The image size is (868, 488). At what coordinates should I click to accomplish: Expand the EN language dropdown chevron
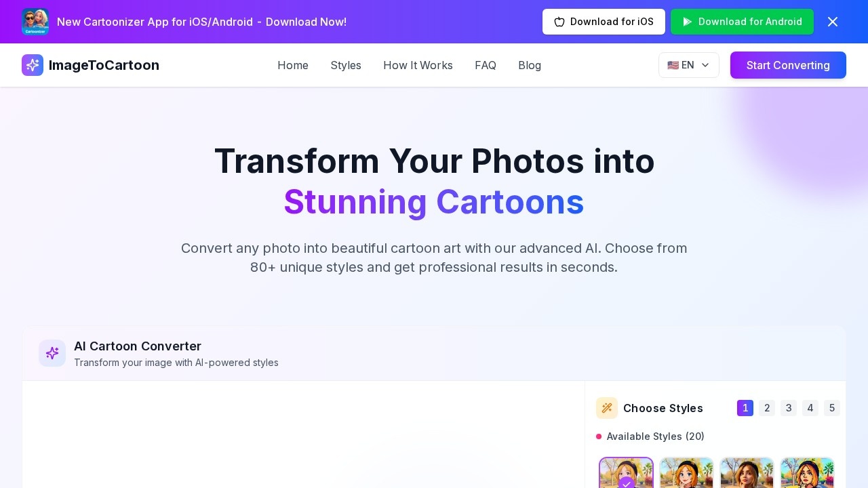pos(705,65)
